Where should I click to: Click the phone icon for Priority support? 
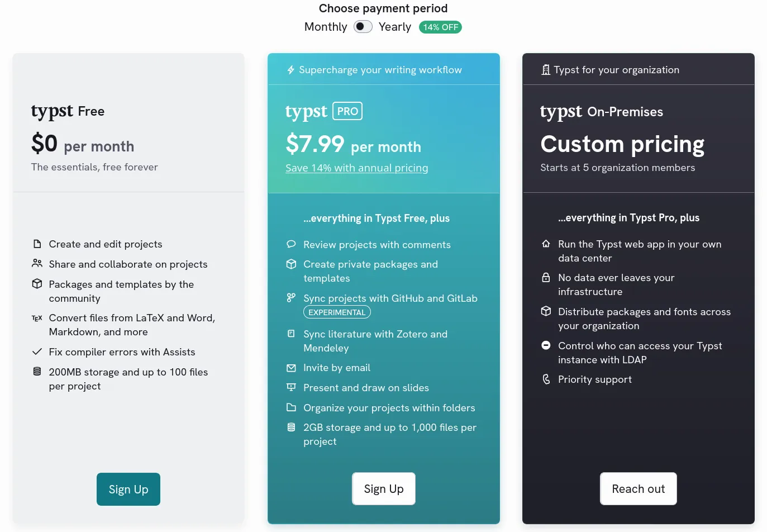pyautogui.click(x=546, y=379)
